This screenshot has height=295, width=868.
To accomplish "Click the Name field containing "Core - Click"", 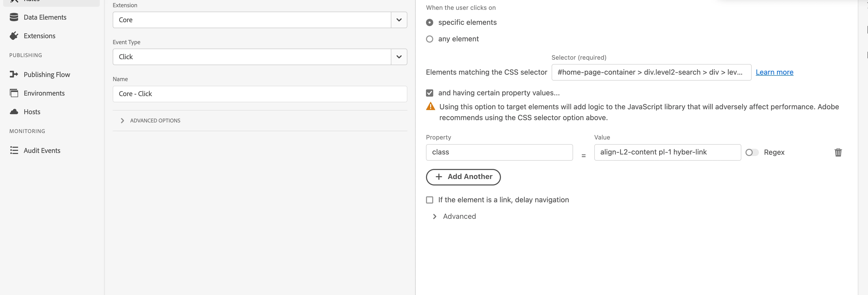I will click(x=260, y=94).
